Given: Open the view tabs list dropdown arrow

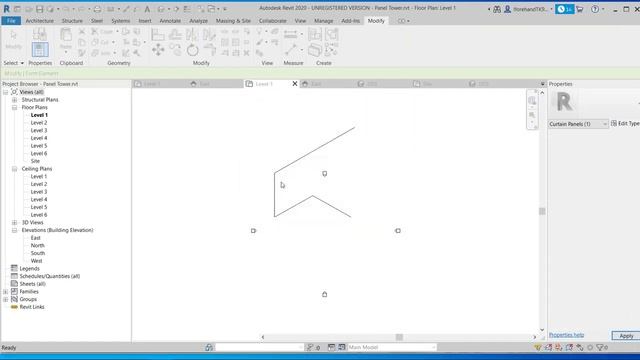Looking at the screenshot, I should [x=542, y=84].
